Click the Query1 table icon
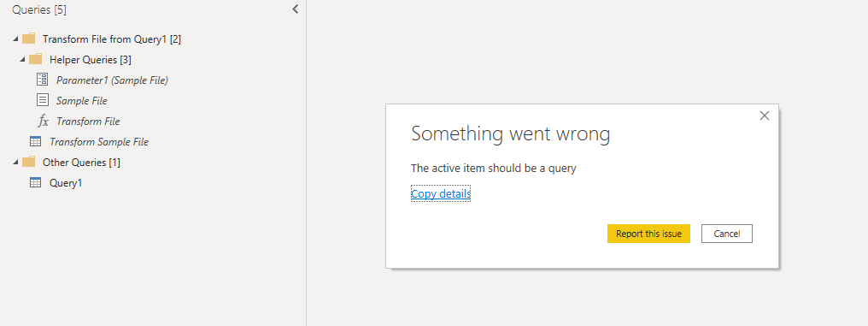Image resolution: width=868 pixels, height=326 pixels. coord(35,182)
